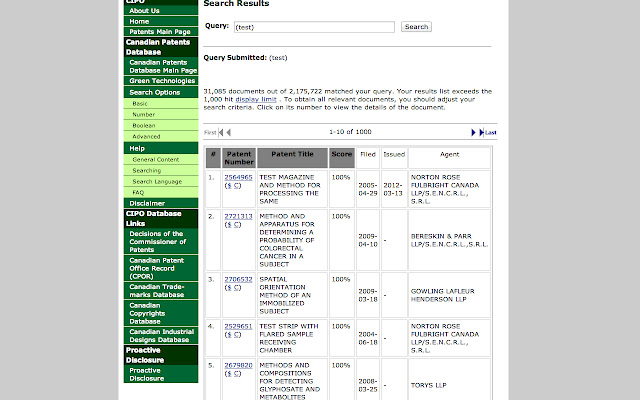Click the Query search text field

(314, 27)
